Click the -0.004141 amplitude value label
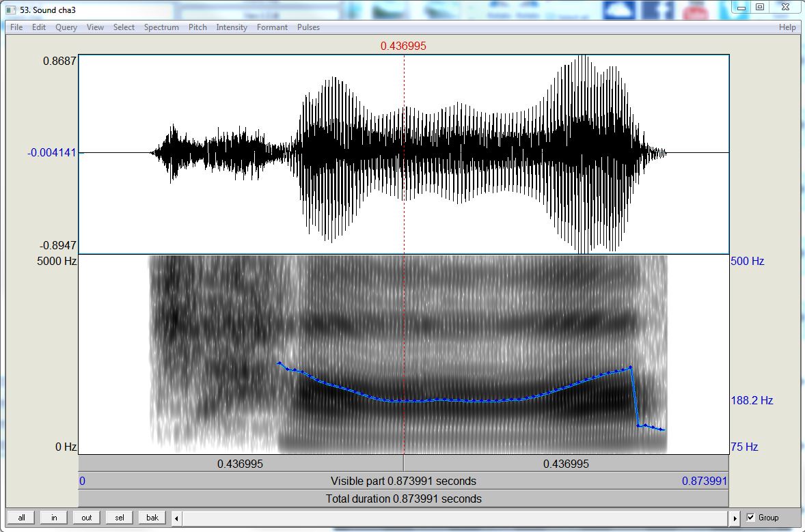 point(51,152)
